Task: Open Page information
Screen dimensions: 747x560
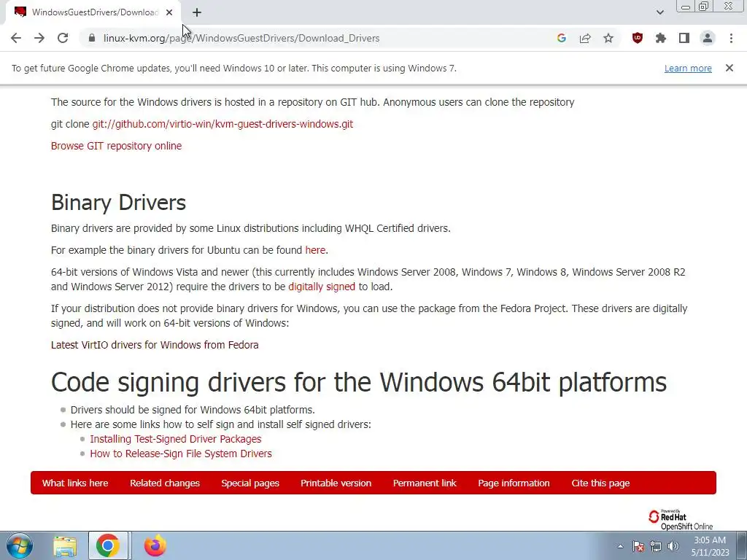Action: 514,483
